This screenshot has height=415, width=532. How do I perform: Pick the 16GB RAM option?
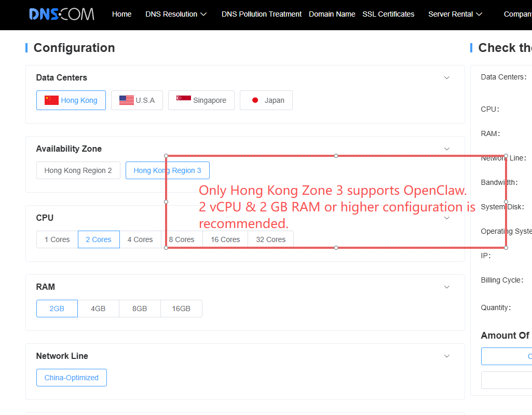pos(181,309)
